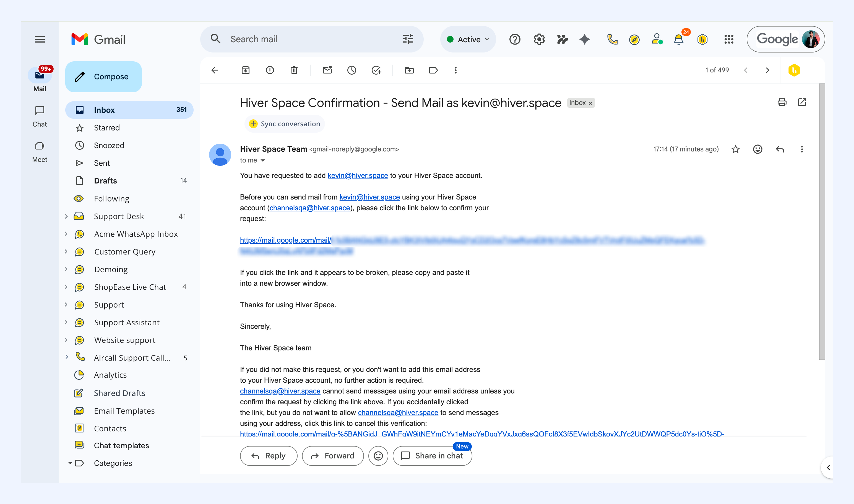The image size is (854, 504).
Task: Click the email vertical scrollbar
Action: (x=822, y=221)
